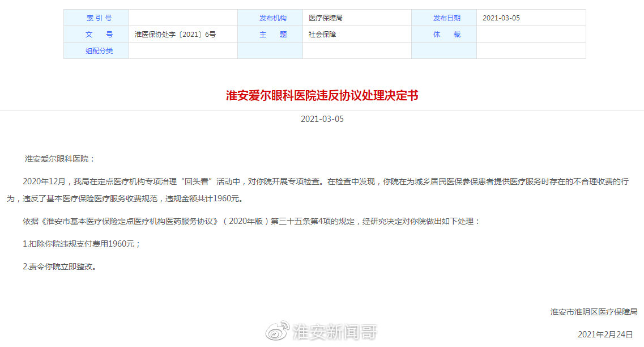644x347 pixels.
Task: Click the signature 淮安市淮阴区医疗保障局
Action: pos(594,312)
